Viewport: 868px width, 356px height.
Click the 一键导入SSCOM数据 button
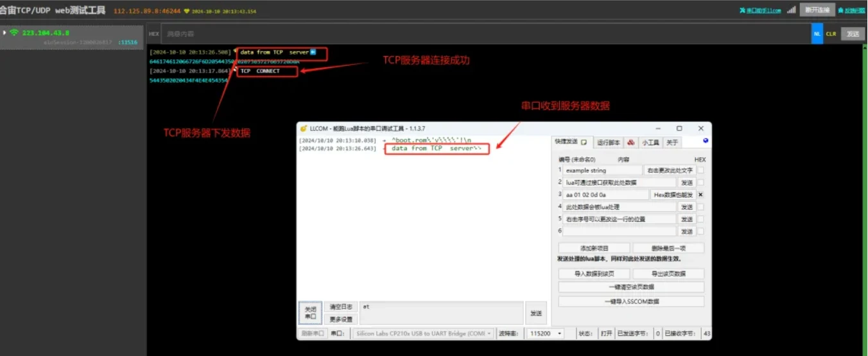click(631, 301)
